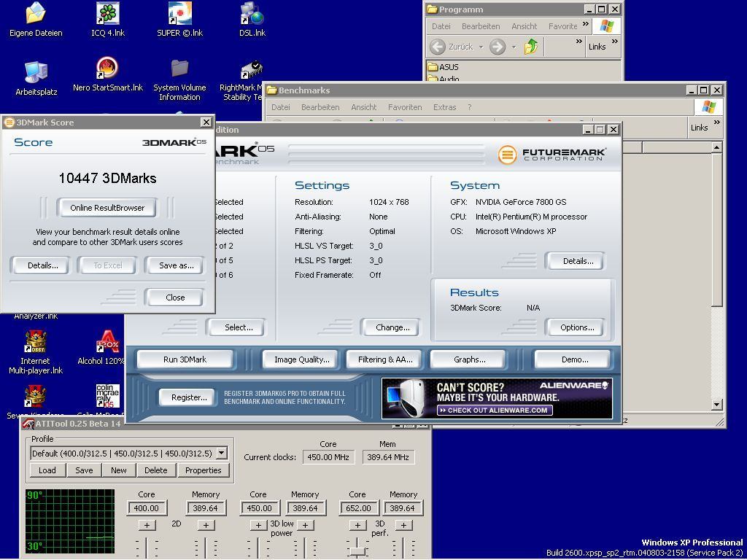
Task: Open Online ResultBrowser
Action: coord(107,208)
